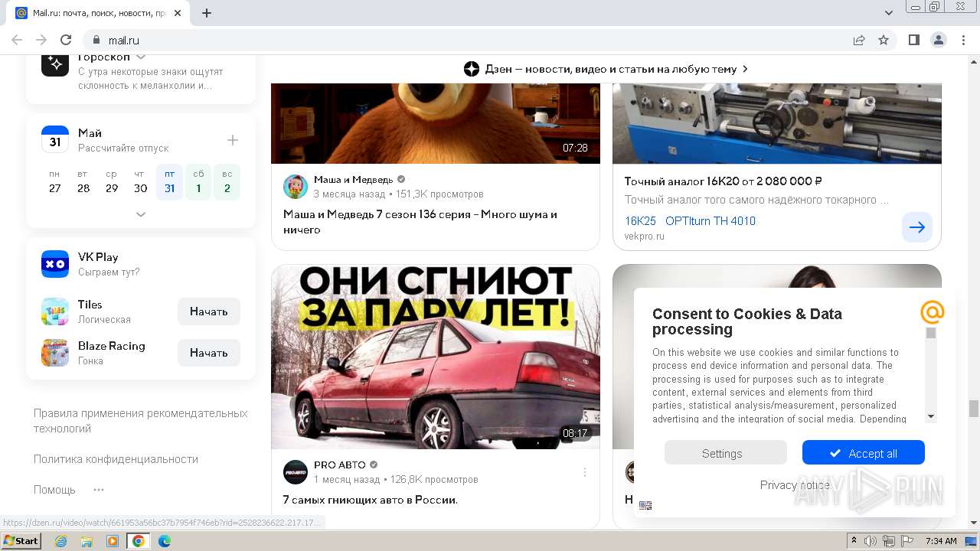Bookmark this page with star icon
This screenshot has height=551, width=980.
tap(884, 40)
